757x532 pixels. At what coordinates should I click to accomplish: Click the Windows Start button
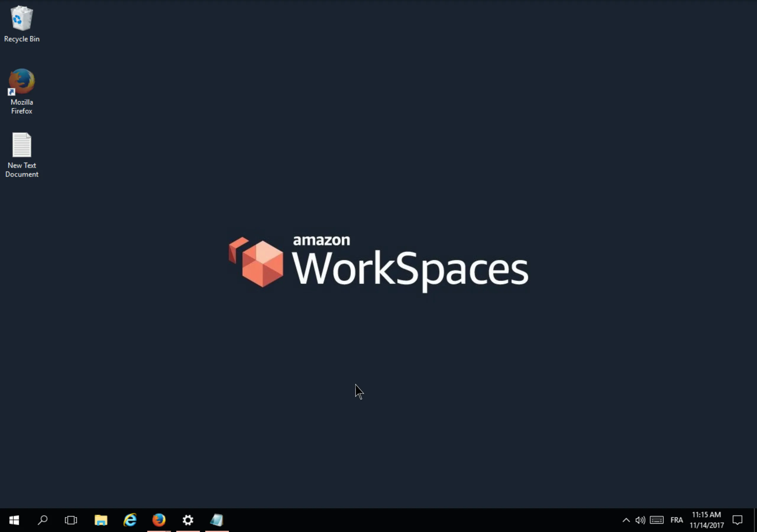tap(14, 520)
